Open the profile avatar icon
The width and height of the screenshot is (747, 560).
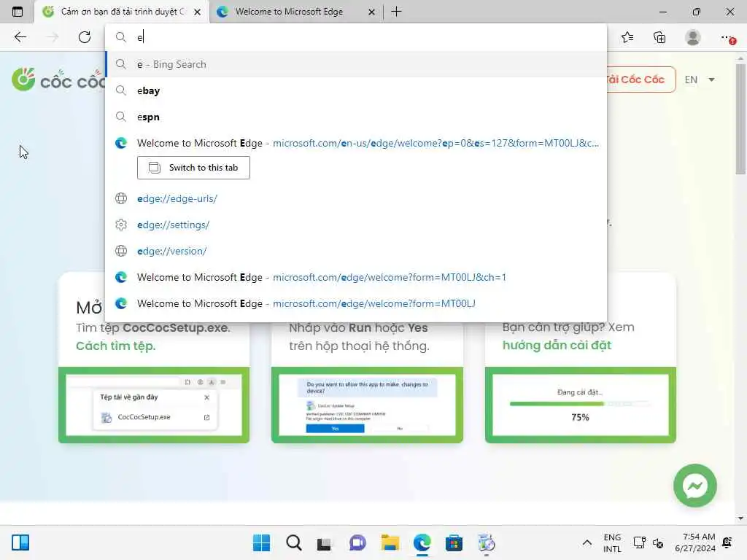click(x=693, y=37)
